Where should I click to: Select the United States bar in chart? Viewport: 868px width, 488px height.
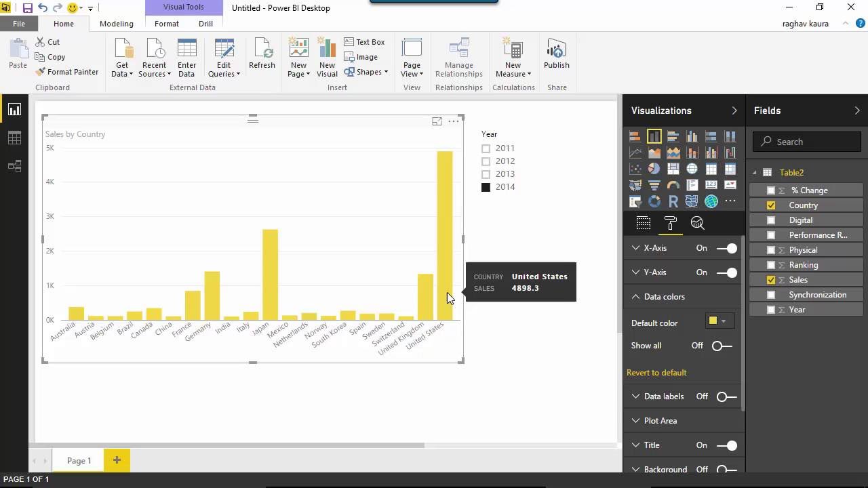pyautogui.click(x=444, y=235)
